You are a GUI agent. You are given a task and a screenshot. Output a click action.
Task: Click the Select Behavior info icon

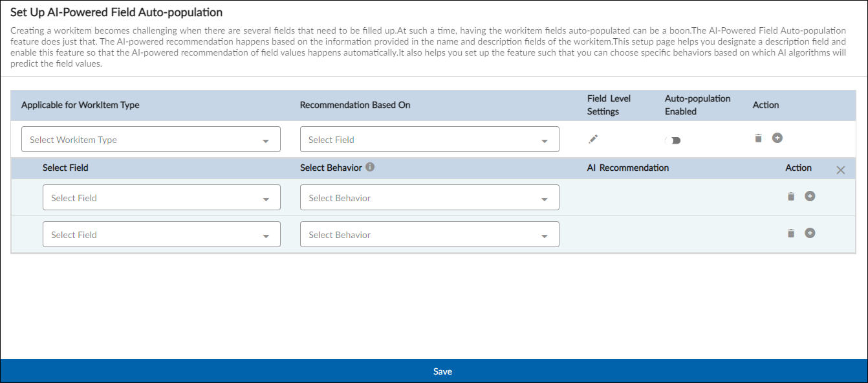pyautogui.click(x=370, y=167)
